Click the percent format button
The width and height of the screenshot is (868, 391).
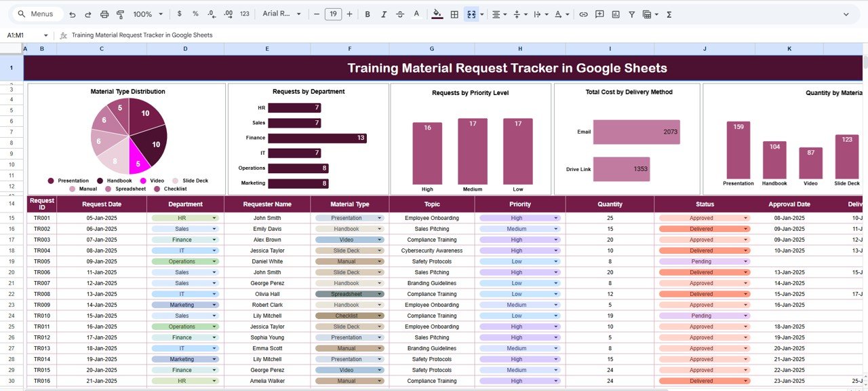(195, 14)
